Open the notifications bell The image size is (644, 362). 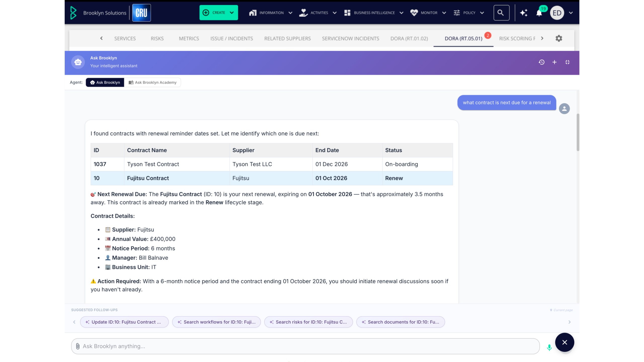point(539,13)
